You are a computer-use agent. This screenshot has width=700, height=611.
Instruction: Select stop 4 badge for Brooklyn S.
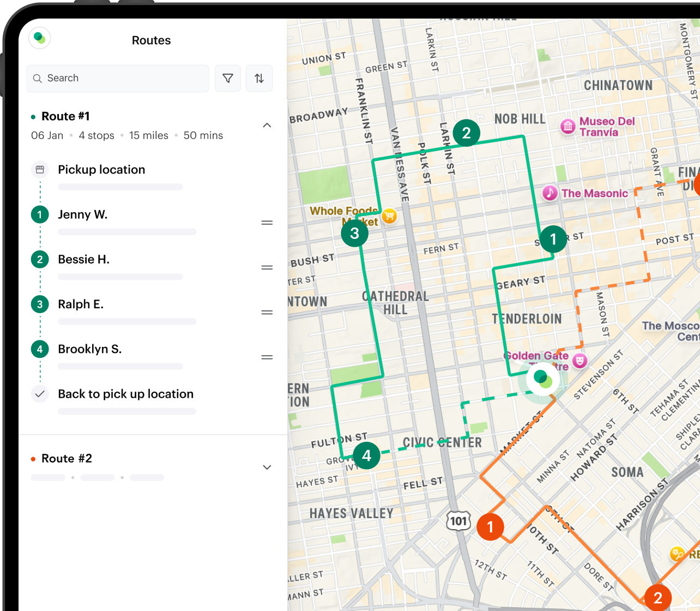(40, 349)
